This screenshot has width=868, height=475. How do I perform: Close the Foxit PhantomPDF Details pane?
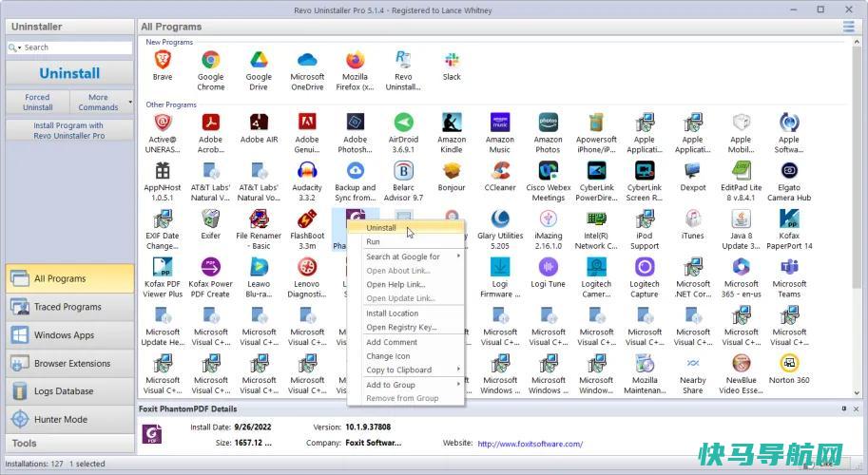pos(856,408)
